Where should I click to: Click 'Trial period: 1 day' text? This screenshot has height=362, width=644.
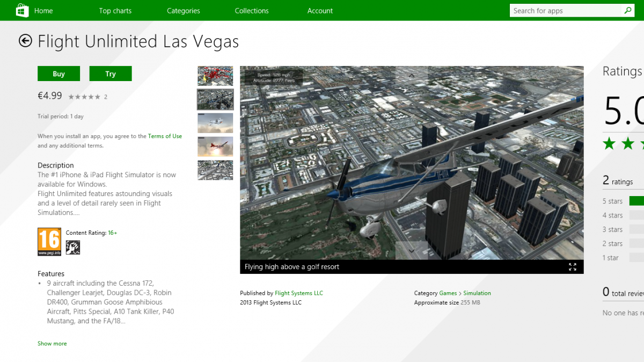click(x=61, y=117)
